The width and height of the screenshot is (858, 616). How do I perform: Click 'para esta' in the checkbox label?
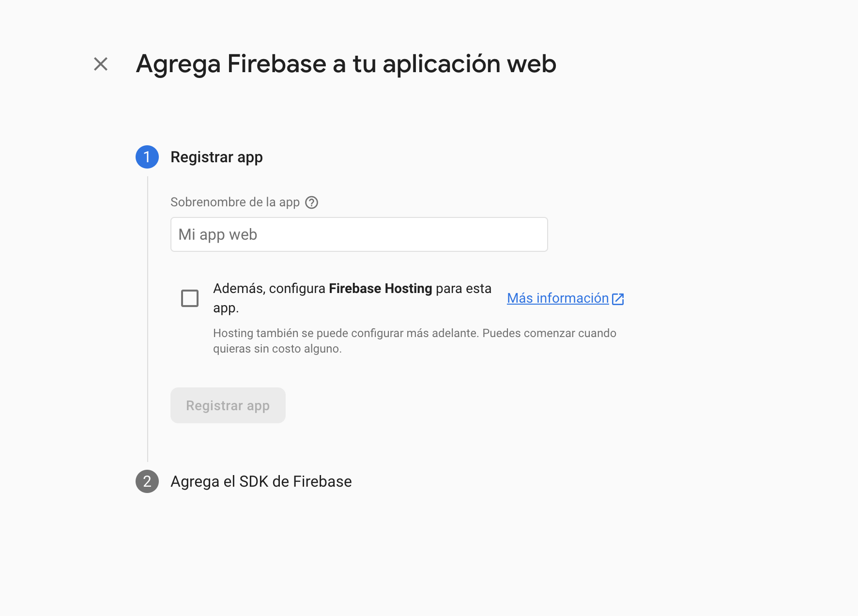pyautogui.click(x=463, y=289)
